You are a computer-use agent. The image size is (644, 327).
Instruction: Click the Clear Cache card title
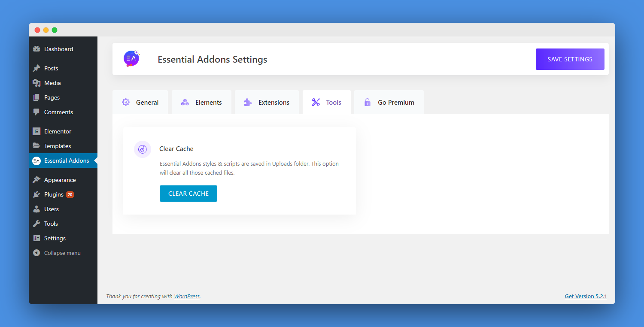[176, 149]
